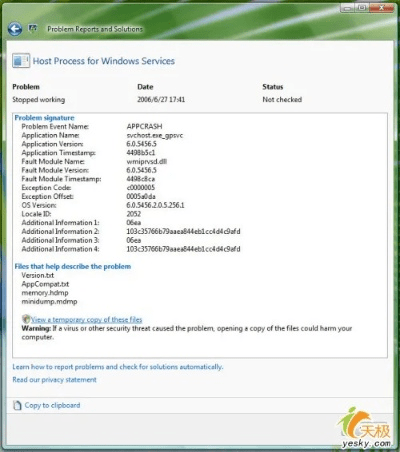The width and height of the screenshot is (400, 452).
Task: Select the Stopped working text
Action: (39, 99)
